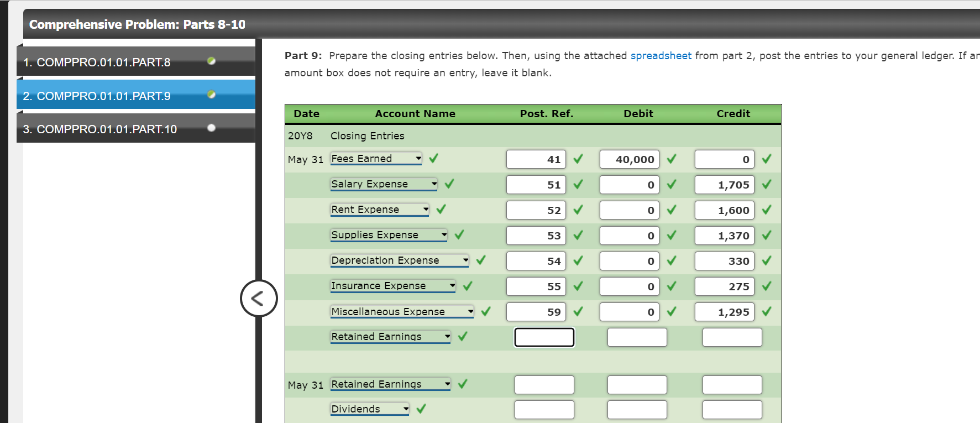Click the status dot on COMPPRO.01.01.PART.8
Image resolution: width=980 pixels, height=423 pixels.
[x=211, y=61]
